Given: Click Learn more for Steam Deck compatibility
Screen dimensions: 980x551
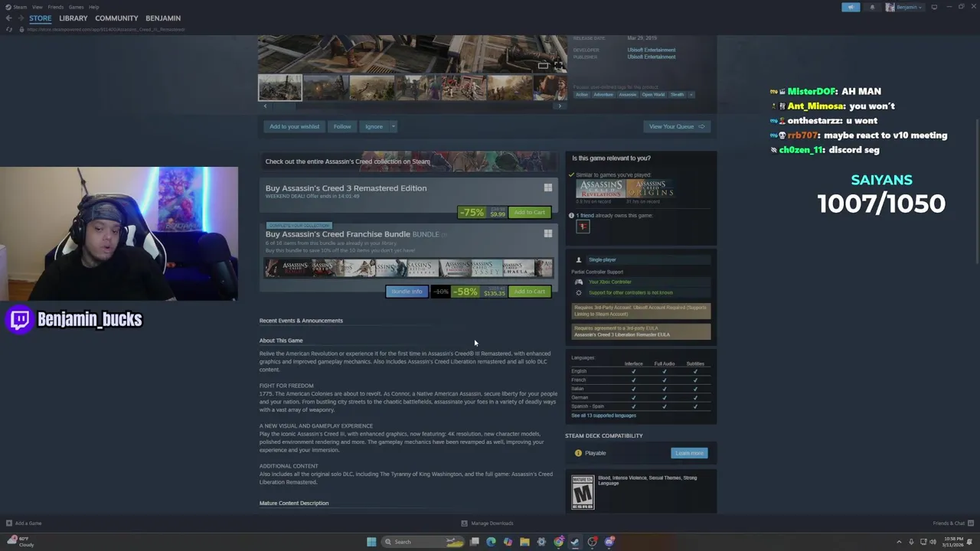Looking at the screenshot, I should 689,453.
